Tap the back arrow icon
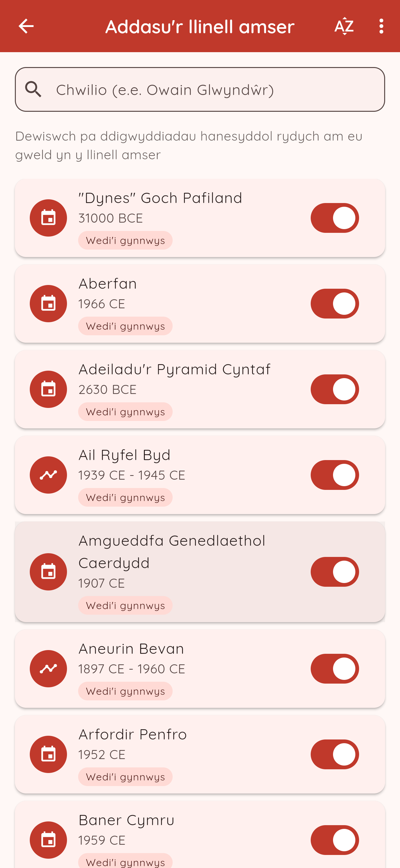Viewport: 400px width, 868px height. tap(26, 26)
